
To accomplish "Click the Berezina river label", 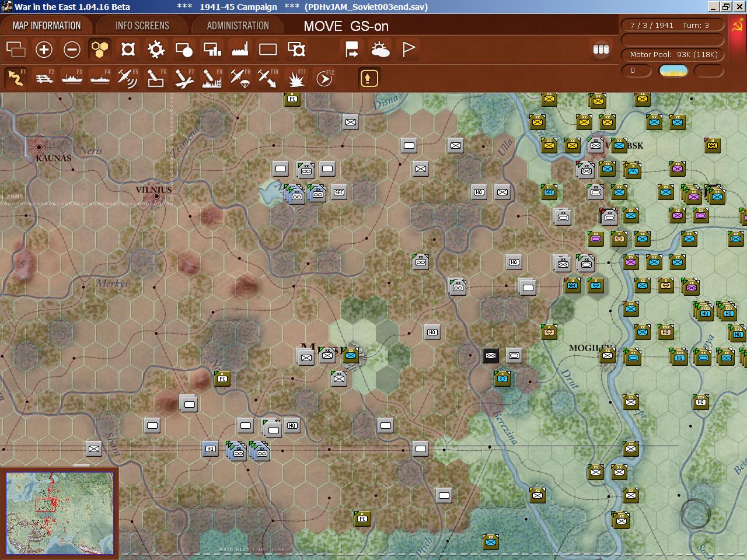I will pos(506,428).
